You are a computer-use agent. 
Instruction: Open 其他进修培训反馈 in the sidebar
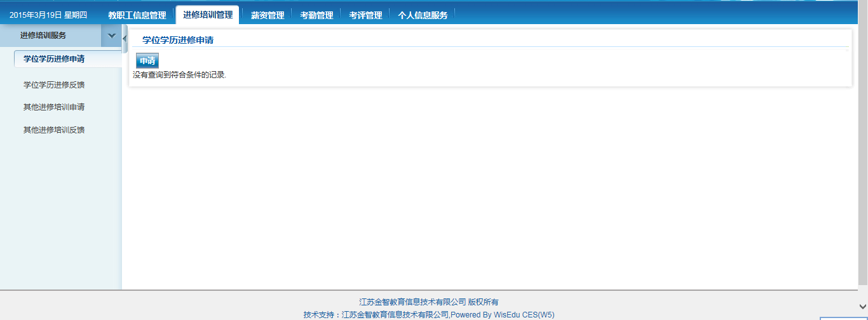(54, 130)
